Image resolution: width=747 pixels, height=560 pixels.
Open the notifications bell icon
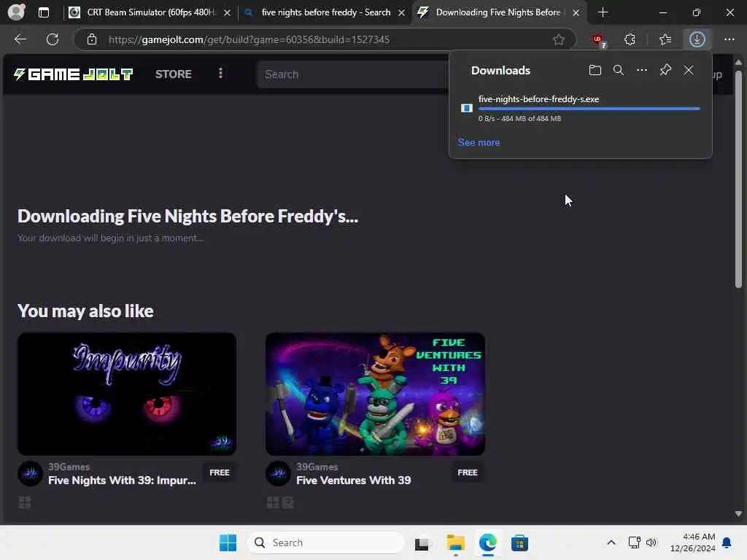(727, 542)
